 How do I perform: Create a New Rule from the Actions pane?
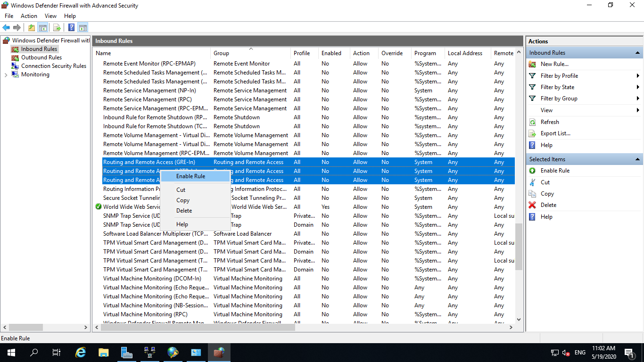click(x=554, y=64)
